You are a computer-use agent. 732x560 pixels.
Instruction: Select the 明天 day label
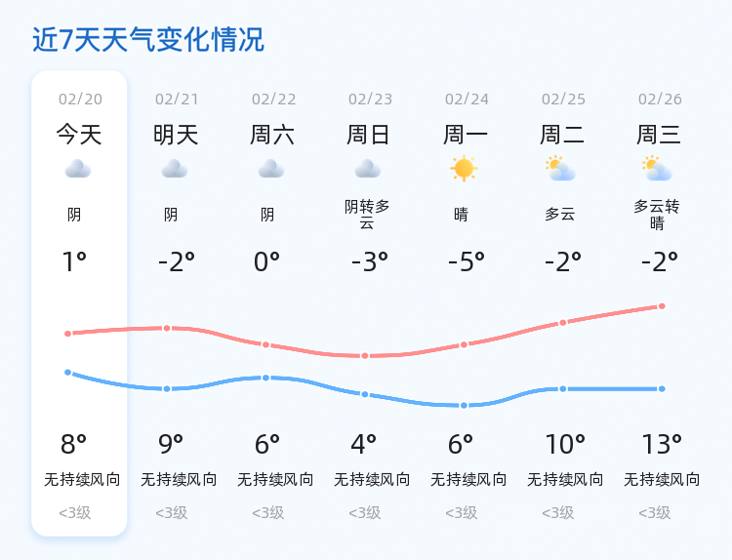(176, 135)
